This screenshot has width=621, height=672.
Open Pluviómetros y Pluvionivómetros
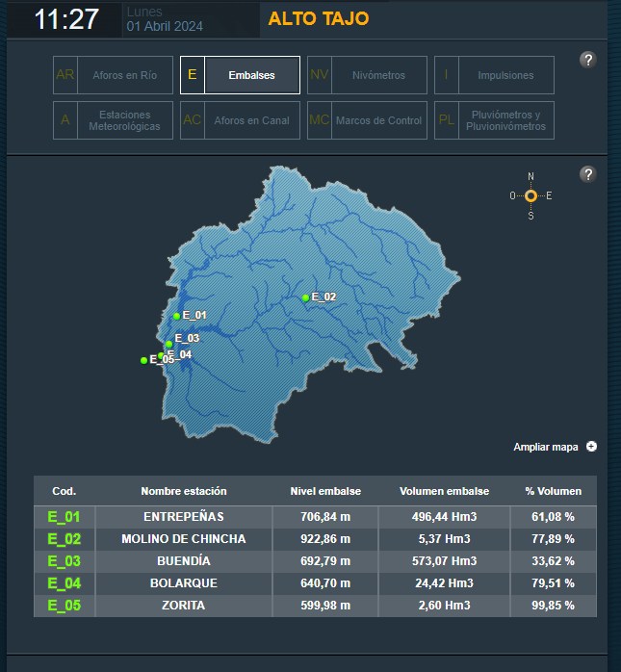(x=494, y=120)
